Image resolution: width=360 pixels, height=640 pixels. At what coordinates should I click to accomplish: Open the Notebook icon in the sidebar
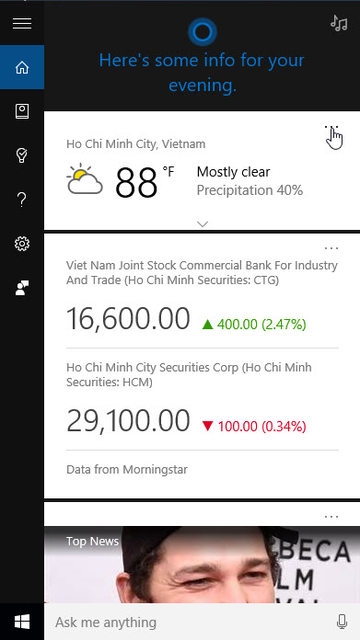tap(22, 111)
